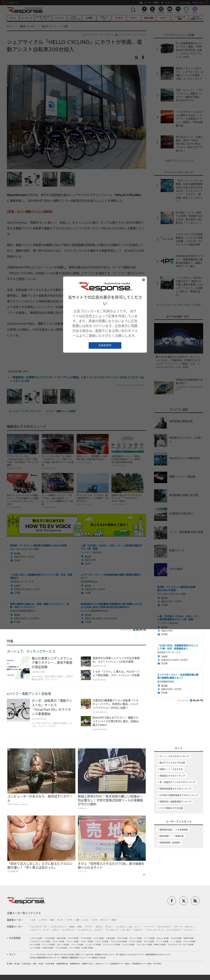Click the Response logo in the footer

click(x=26, y=900)
